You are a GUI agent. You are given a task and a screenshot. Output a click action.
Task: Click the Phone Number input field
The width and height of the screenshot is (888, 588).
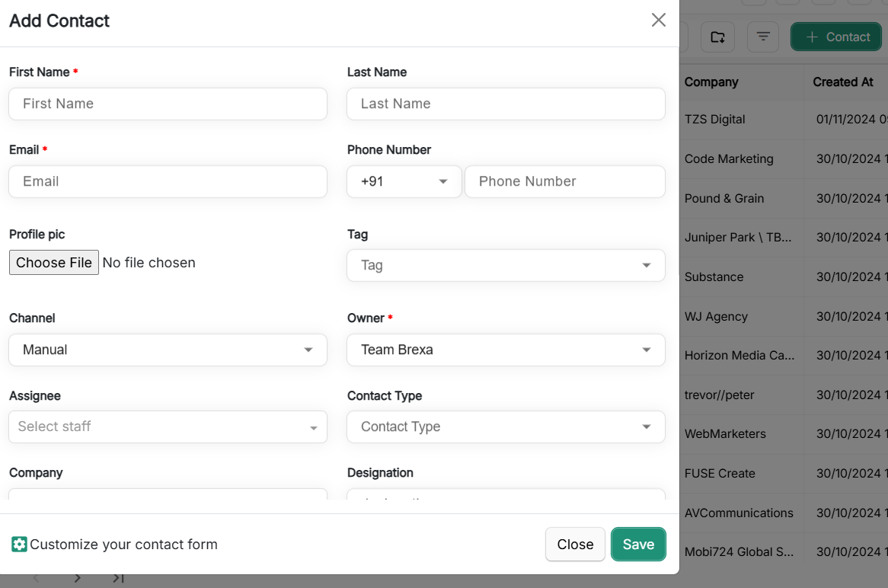tap(564, 182)
